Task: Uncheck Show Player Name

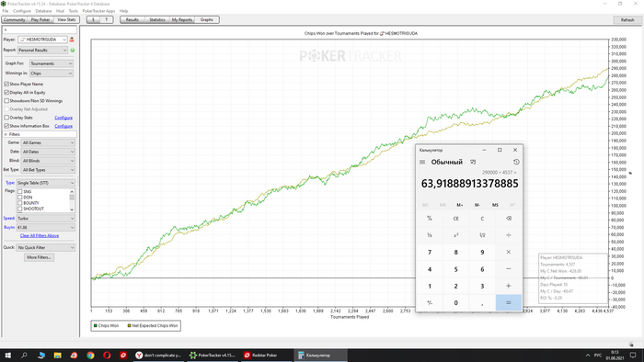Action: [6, 84]
